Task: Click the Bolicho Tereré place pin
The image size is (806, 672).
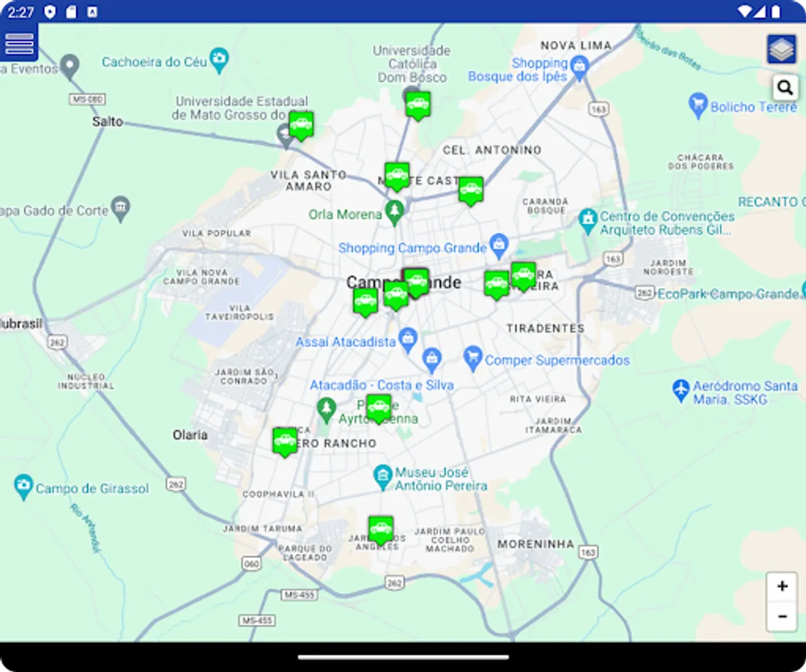Action: point(699,106)
